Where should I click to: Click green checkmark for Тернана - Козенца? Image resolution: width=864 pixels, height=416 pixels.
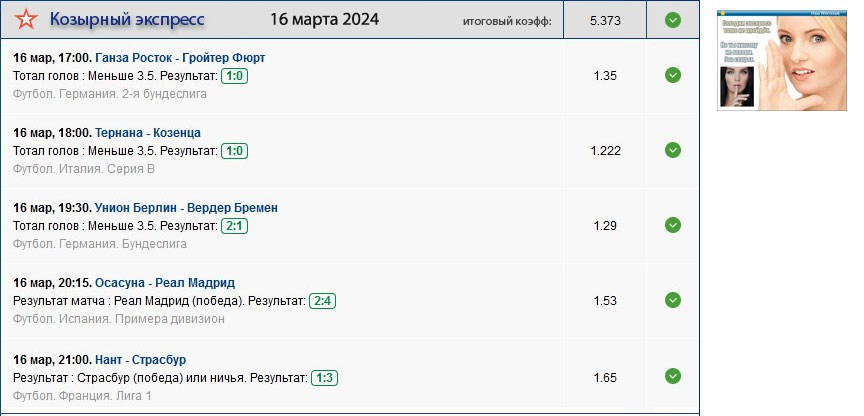pyautogui.click(x=673, y=150)
